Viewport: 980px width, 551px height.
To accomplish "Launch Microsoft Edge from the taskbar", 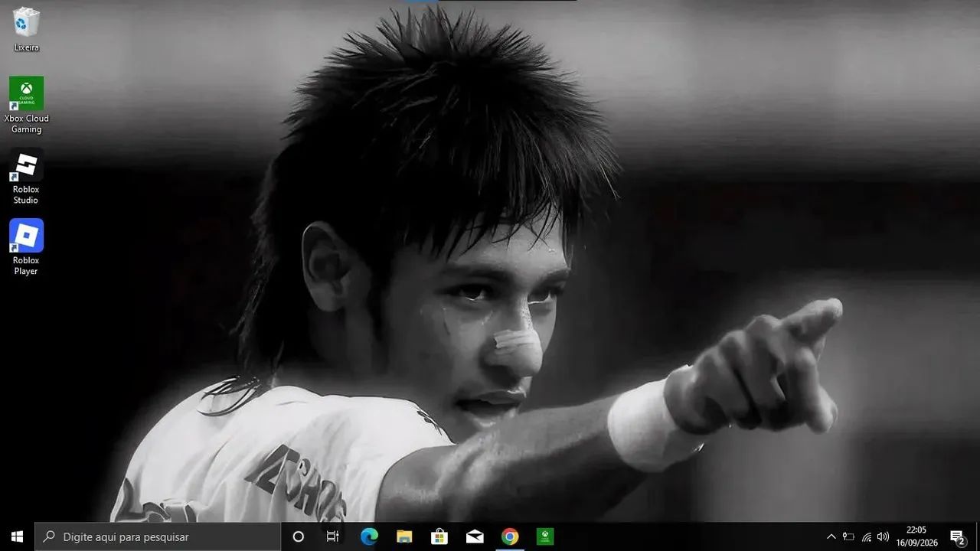I will [369, 536].
